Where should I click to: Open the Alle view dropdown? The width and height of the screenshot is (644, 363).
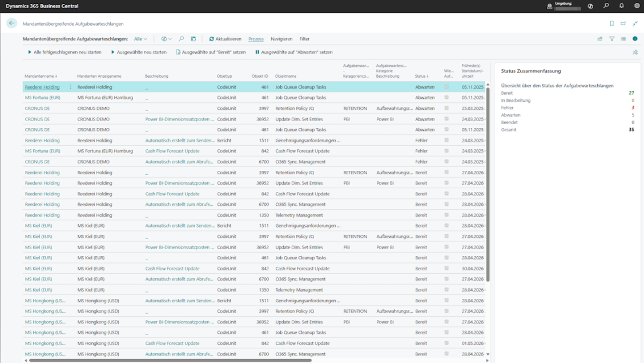click(140, 39)
